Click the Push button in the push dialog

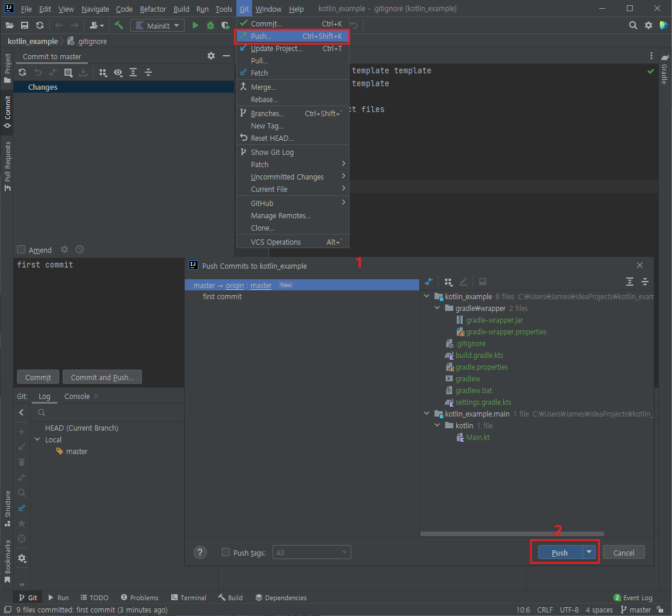pos(559,552)
